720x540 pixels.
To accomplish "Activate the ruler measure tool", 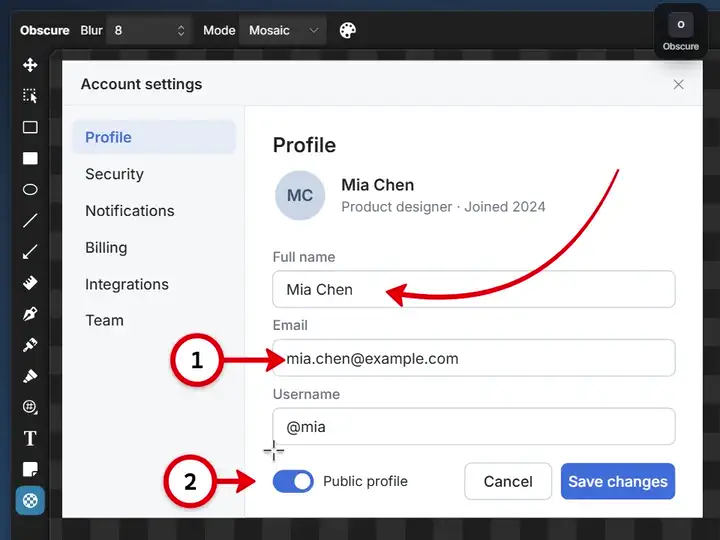I will pos(30,283).
